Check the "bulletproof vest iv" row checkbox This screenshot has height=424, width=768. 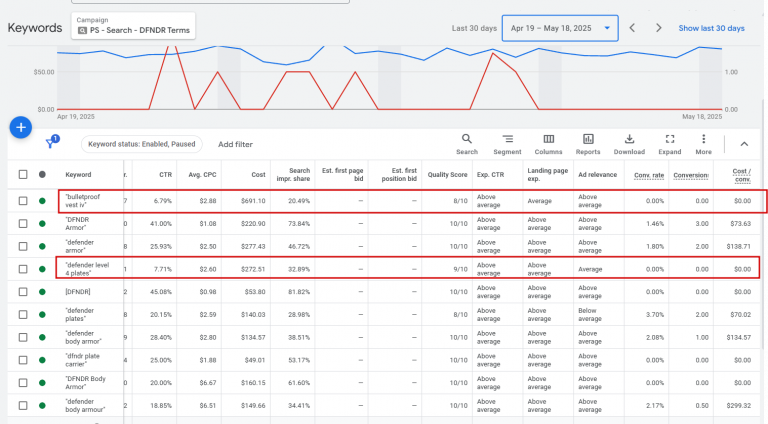tap(23, 201)
